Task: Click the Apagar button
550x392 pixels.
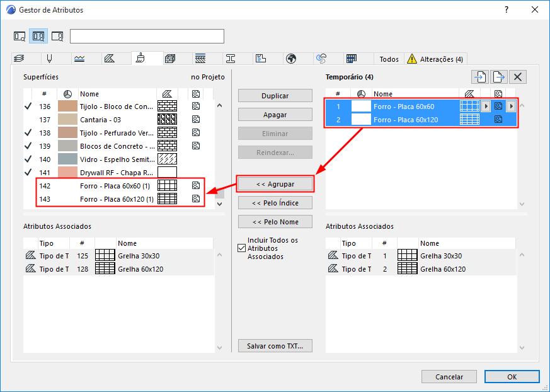Action: [275, 115]
